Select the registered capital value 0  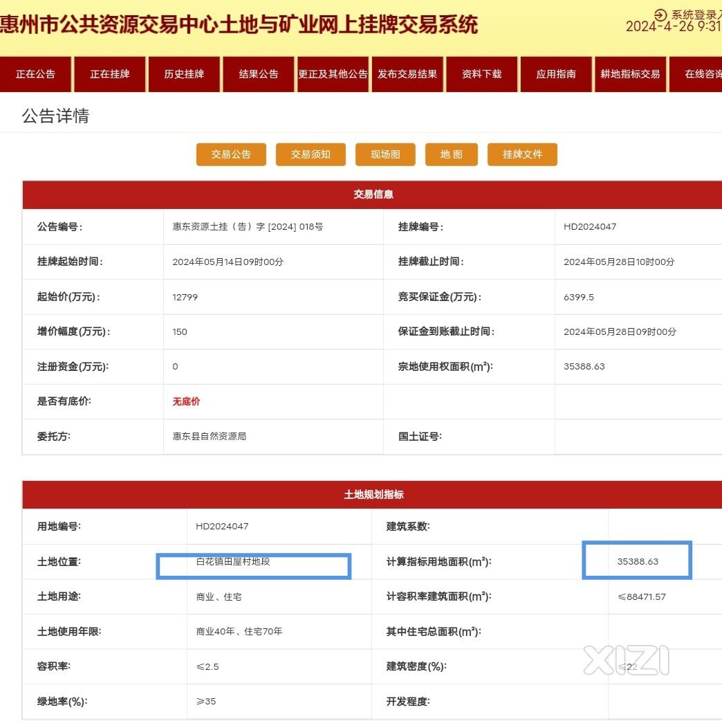(x=175, y=367)
